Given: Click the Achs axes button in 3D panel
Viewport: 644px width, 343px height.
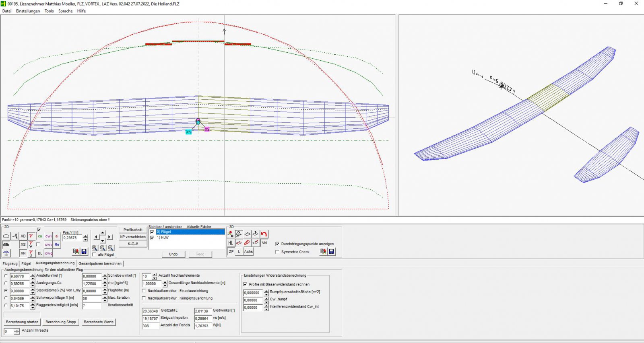Looking at the screenshot, I should (248, 252).
